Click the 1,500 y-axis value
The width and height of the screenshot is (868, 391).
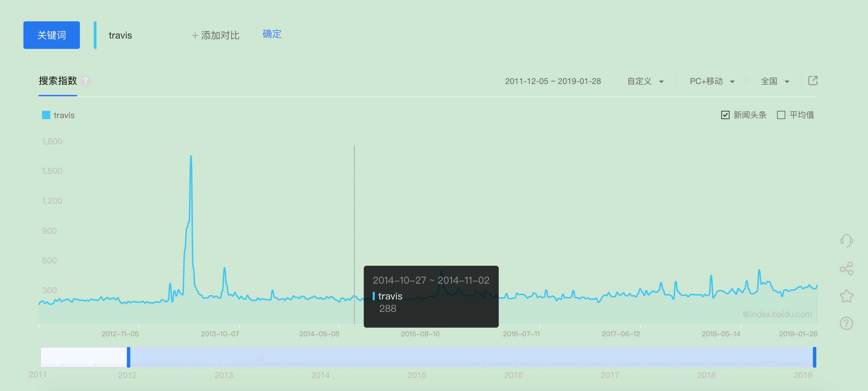[x=52, y=171]
